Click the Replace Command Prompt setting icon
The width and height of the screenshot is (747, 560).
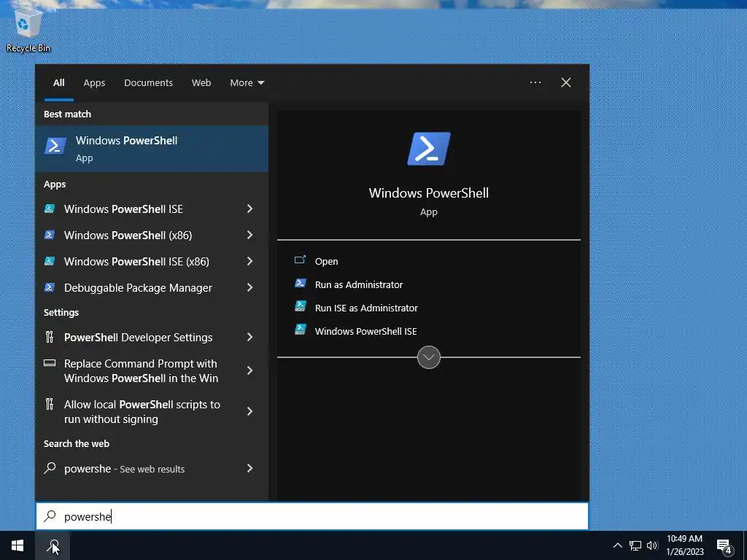click(50, 363)
